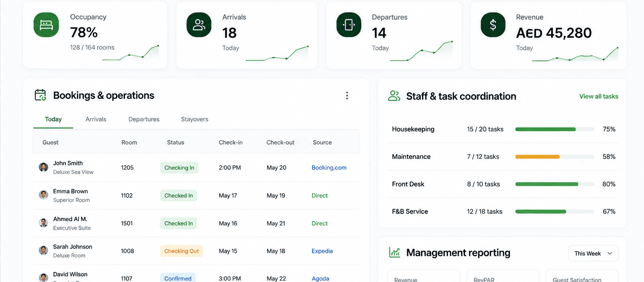644x282 pixels.
Task: Switch to the Stayovers tab
Action: coord(195,120)
